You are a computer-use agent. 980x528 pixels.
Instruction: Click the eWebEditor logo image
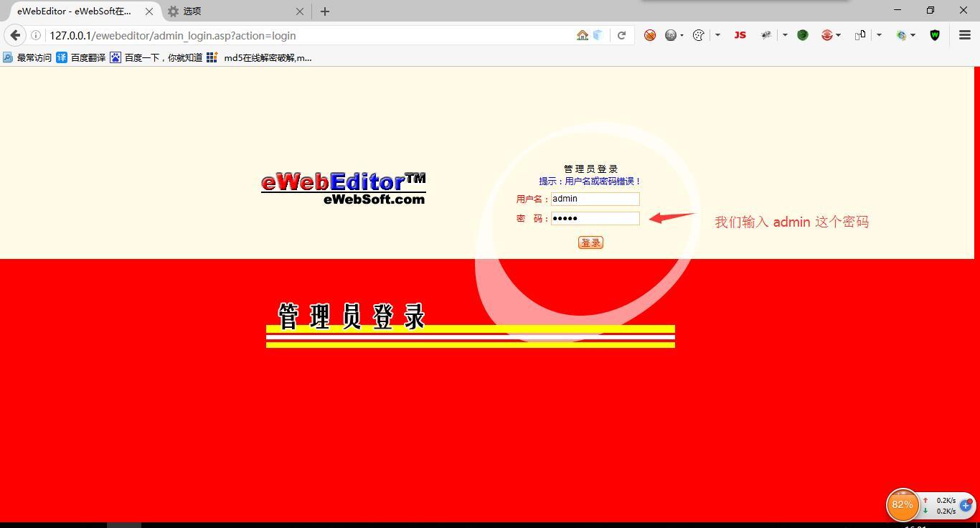point(344,189)
